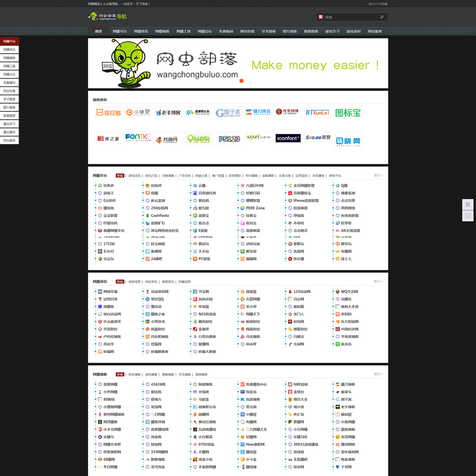Viewport: 476px width, 476px height.
Task: Filter 网赚平台 by 挂机打码
Action: point(151,176)
